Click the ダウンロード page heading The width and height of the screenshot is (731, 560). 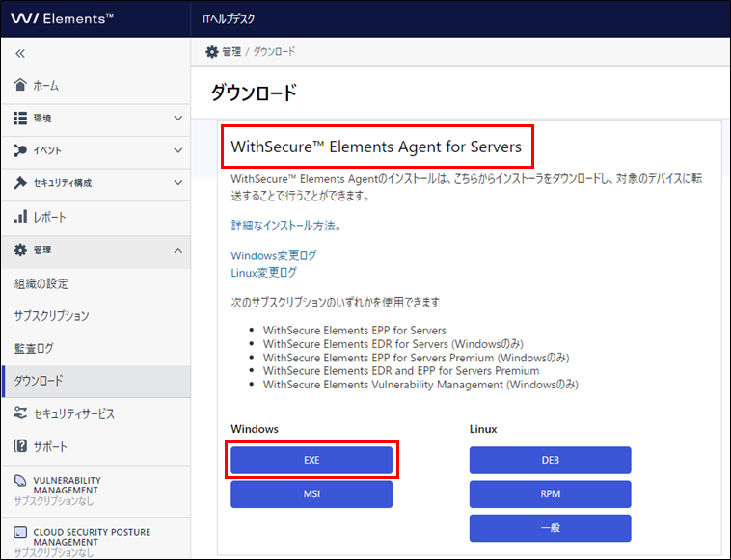coord(254,93)
